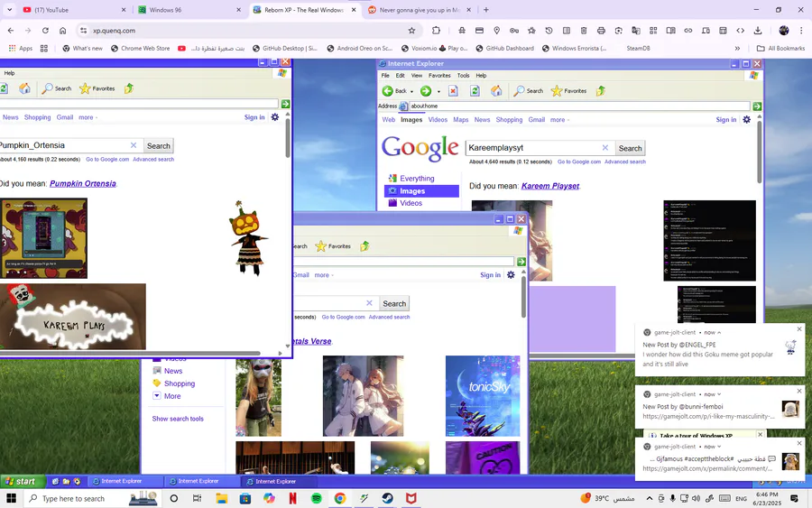Image resolution: width=812 pixels, height=508 pixels.
Task: Click Refresh icon in Kareemplaysyt Internet Explorer window
Action: (x=475, y=91)
